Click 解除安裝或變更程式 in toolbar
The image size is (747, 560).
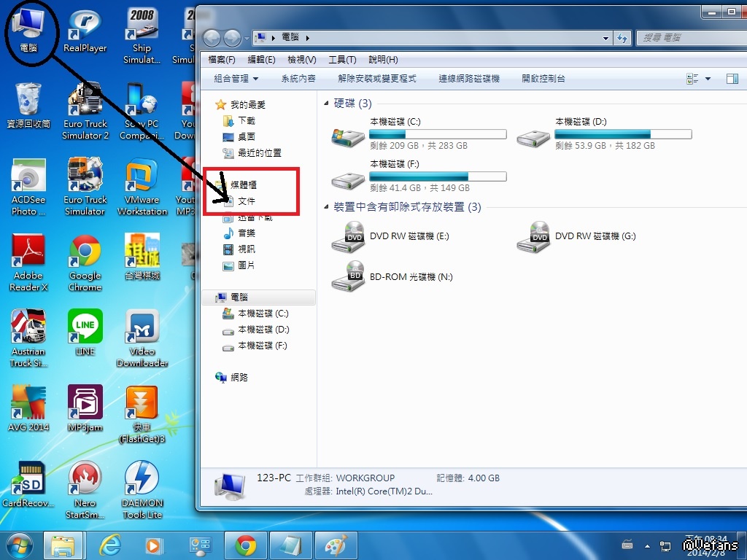[x=377, y=79]
